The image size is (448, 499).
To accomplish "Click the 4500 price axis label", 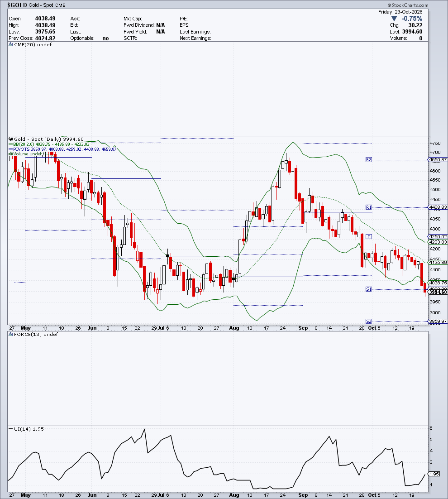I will pos(435,190).
